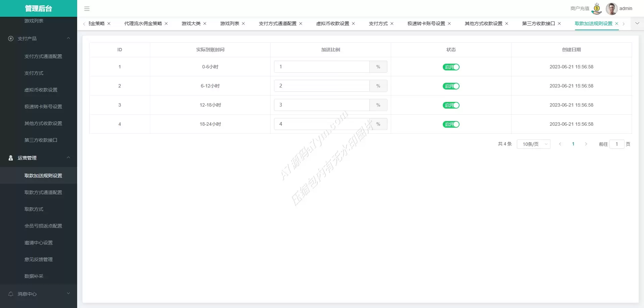Viewport: 644px width, 308px height.
Task: Close the 游戏列表 tab
Action: [x=244, y=23]
